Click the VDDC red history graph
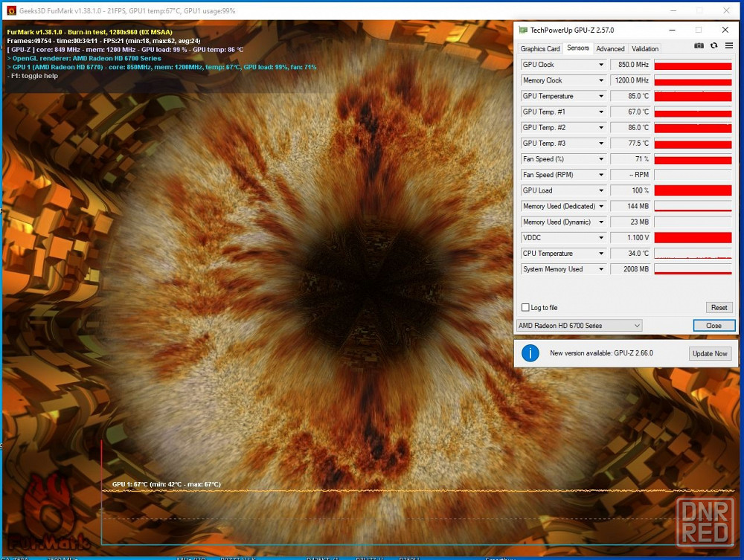The width and height of the screenshot is (744, 560). point(693,237)
